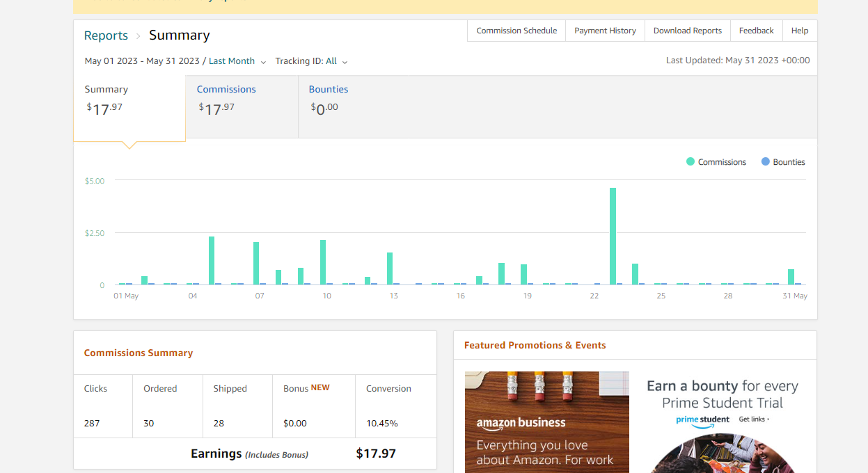Click the commissions bar above 10 on chart
Image resolution: width=868 pixels, height=473 pixels.
click(323, 262)
